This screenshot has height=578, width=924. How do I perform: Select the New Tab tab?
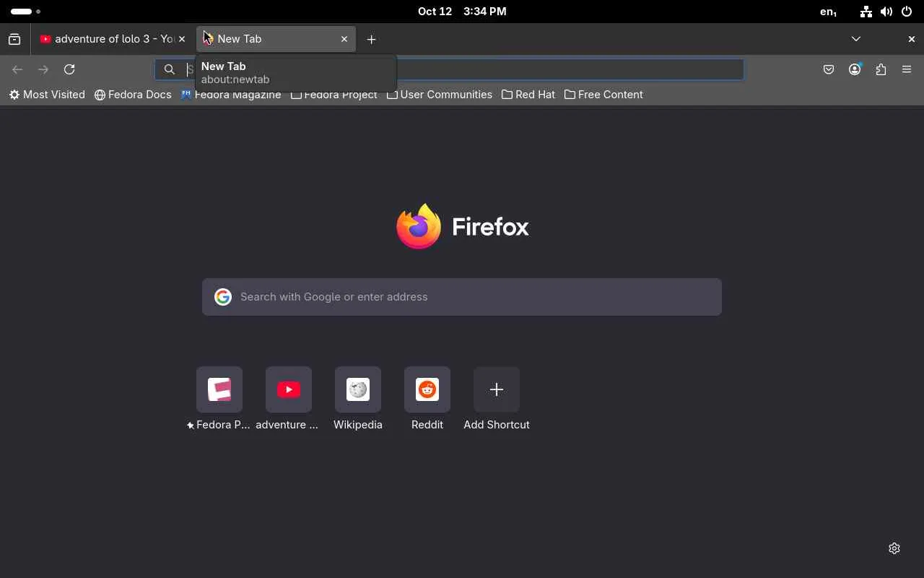pyautogui.click(x=276, y=39)
